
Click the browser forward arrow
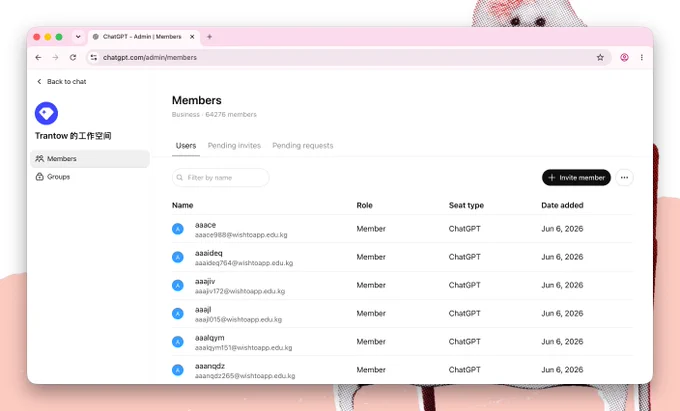point(56,57)
